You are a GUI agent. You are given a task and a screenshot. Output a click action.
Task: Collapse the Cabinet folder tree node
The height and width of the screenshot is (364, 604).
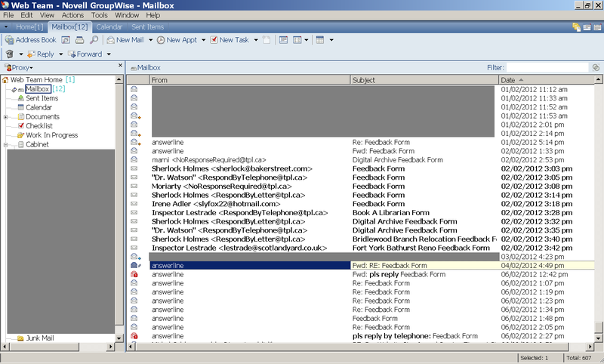pyautogui.click(x=6, y=144)
